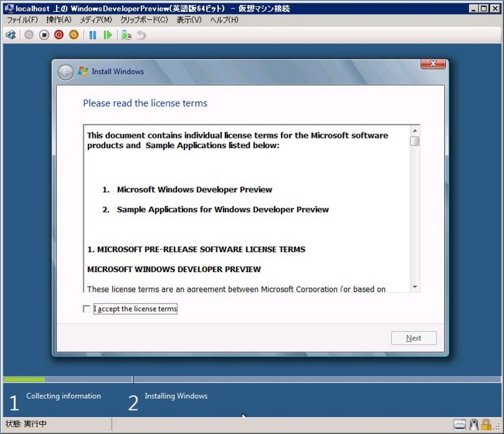The height and width of the screenshot is (434, 504).
Task: Click the padlock icon in the status bar
Action: [x=486, y=425]
